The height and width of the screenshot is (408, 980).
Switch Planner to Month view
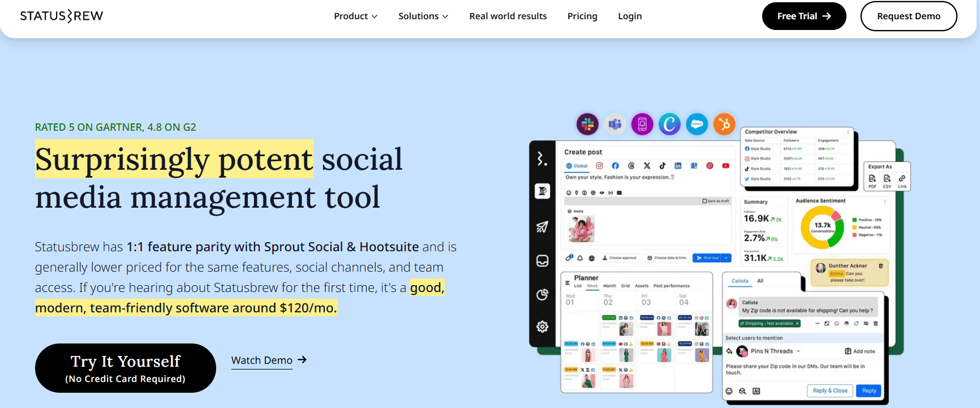(x=609, y=286)
